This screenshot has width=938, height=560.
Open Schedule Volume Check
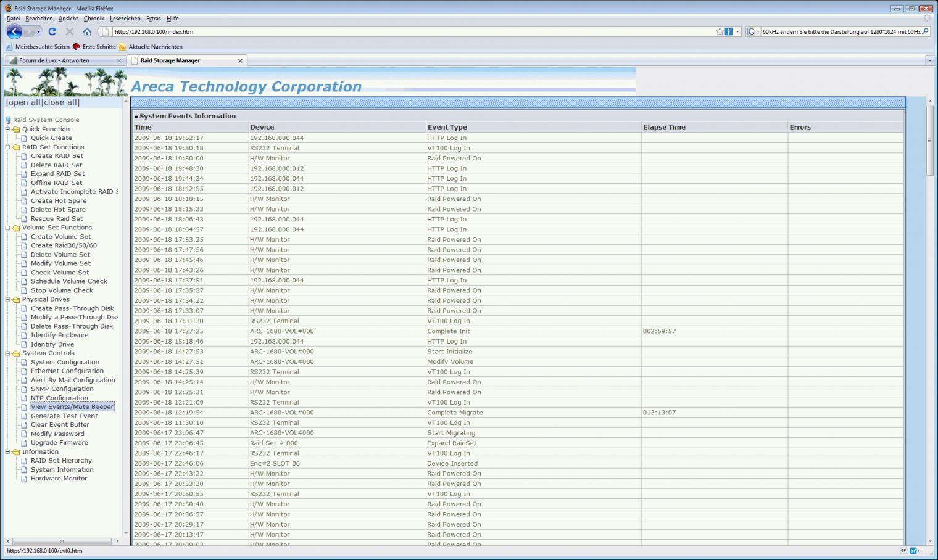69,281
